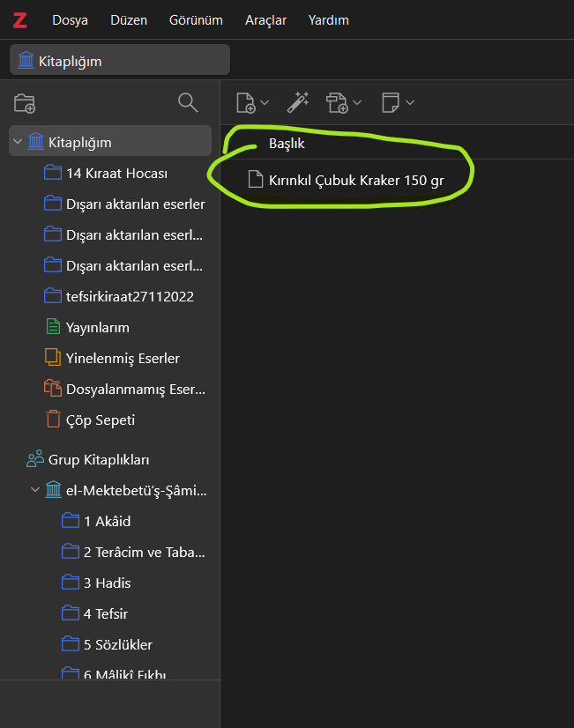Open the Araçlar menu
Screen dimensions: 574x728
point(265,20)
